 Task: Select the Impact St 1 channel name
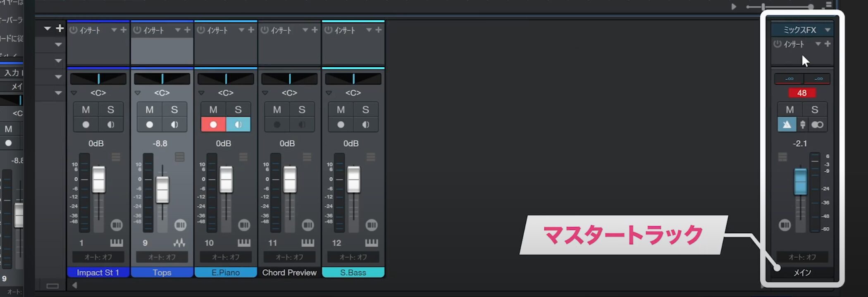98,273
